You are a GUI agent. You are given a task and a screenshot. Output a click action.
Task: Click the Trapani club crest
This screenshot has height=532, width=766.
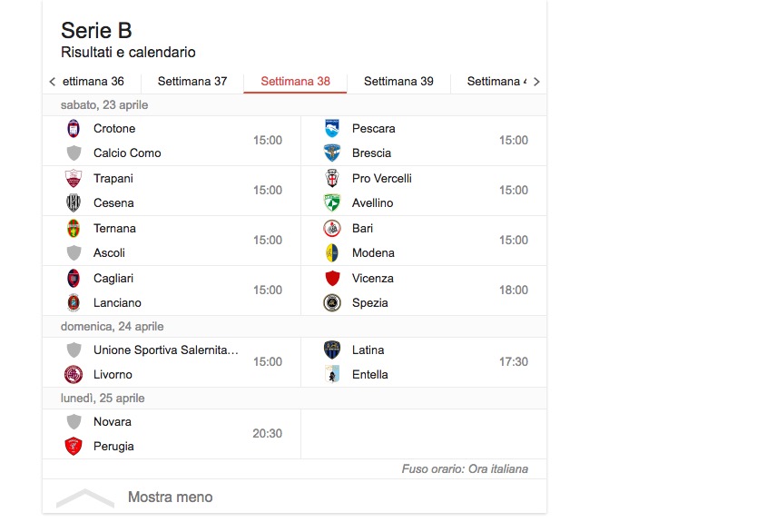[x=74, y=179]
